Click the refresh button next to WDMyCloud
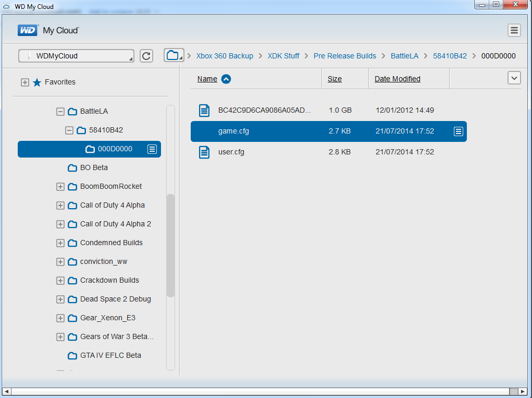 (x=146, y=56)
